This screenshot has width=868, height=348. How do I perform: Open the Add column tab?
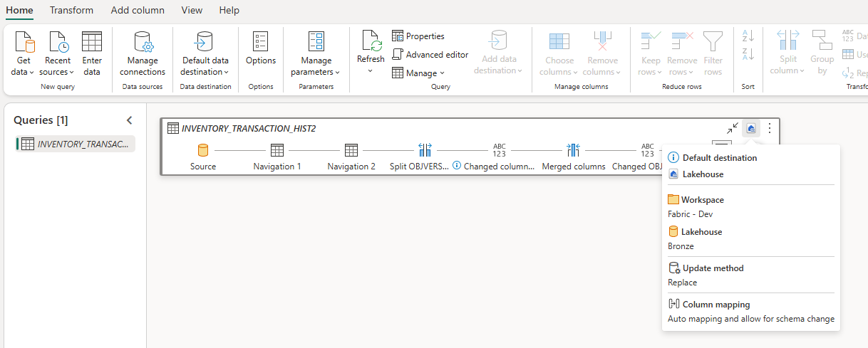pyautogui.click(x=138, y=10)
